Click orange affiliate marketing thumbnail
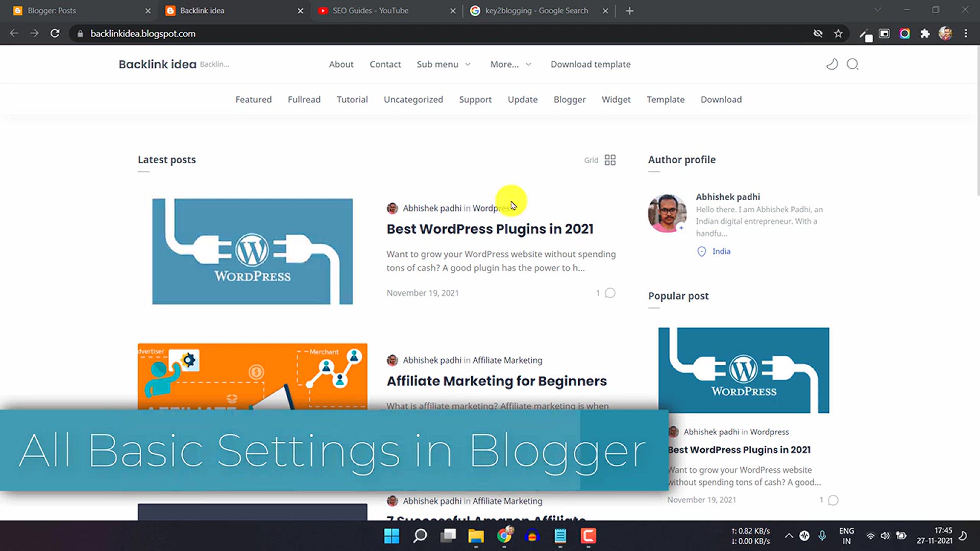The image size is (980, 551). tap(252, 377)
